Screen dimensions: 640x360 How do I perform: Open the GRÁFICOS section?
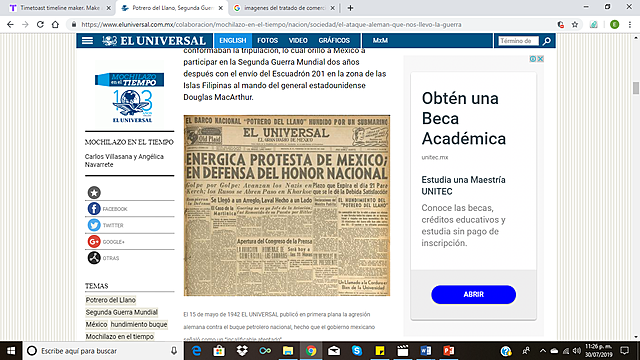tap(334, 40)
